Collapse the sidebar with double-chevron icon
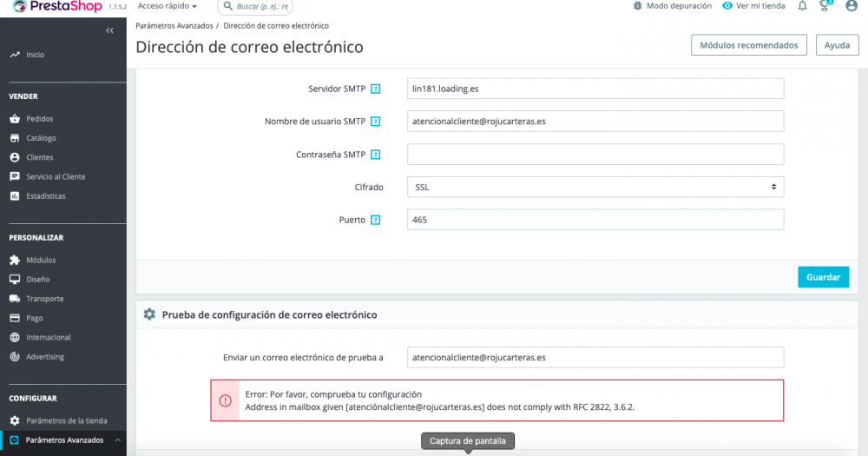 tap(110, 30)
